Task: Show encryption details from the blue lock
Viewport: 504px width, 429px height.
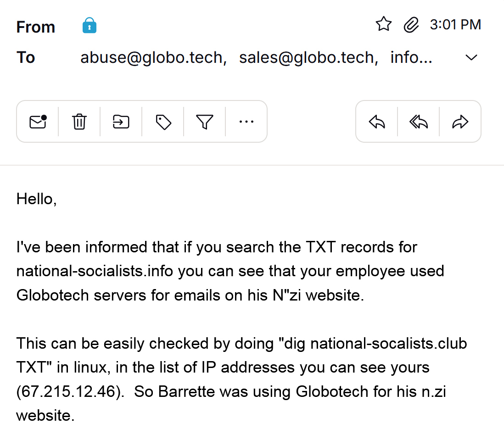Action: 90,25
